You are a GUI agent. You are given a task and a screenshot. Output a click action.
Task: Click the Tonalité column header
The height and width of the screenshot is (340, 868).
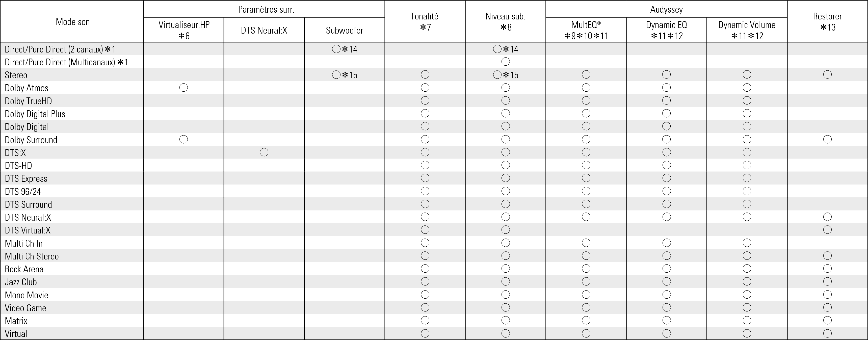coord(425,21)
